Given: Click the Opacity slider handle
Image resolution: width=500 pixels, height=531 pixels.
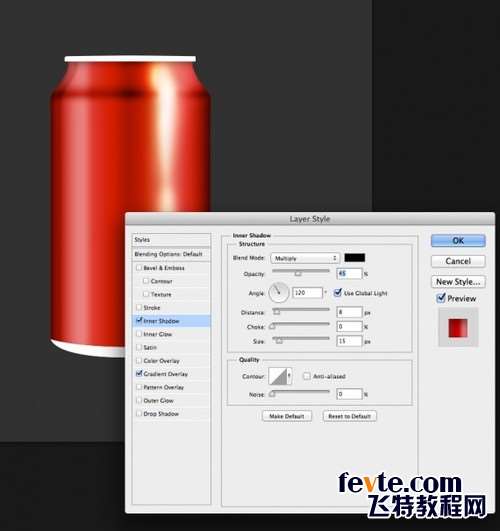Looking at the screenshot, I should pyautogui.click(x=298, y=273).
